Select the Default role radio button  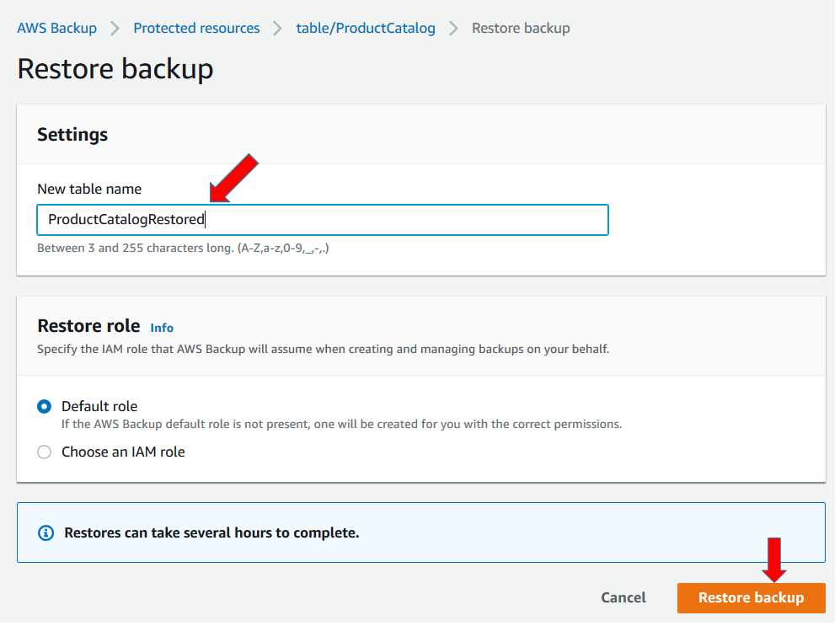pyautogui.click(x=45, y=406)
